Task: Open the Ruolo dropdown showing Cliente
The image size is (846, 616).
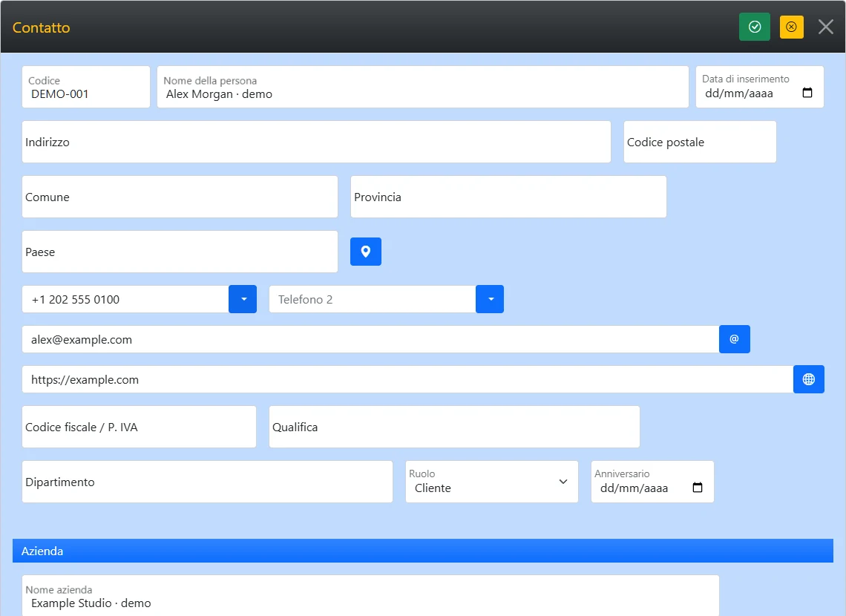Action: [492, 482]
